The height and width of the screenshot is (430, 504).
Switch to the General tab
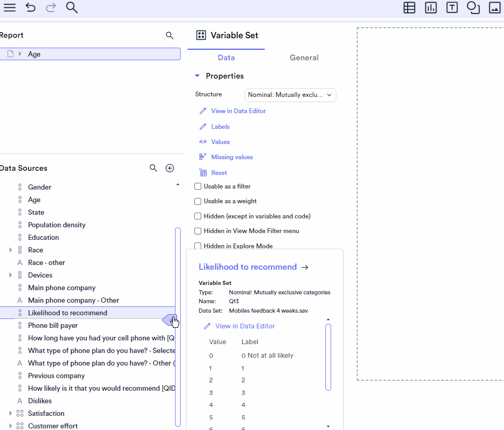pyautogui.click(x=304, y=58)
